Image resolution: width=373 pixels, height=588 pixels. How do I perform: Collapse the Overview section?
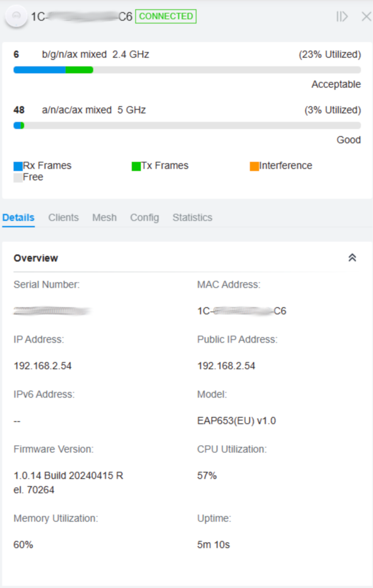click(x=352, y=258)
